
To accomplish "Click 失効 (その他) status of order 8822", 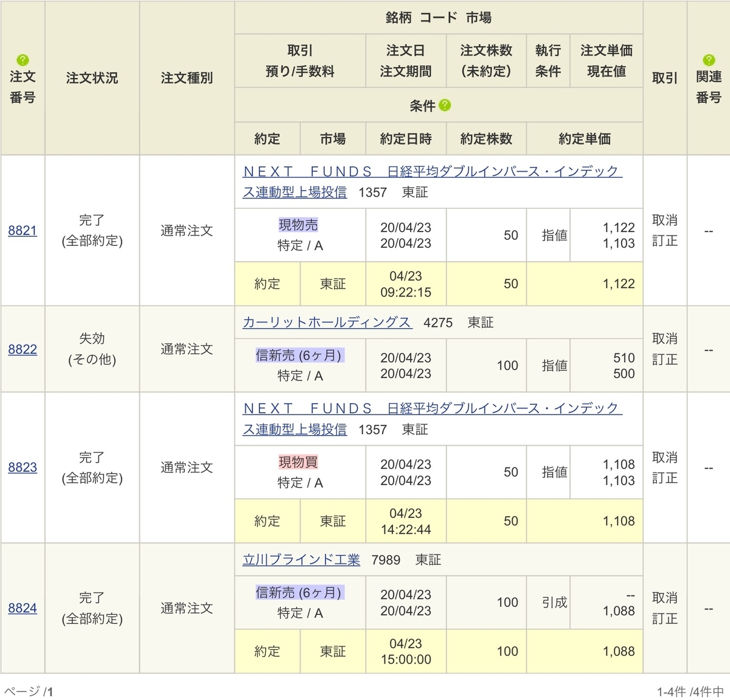I will pos(92,349).
